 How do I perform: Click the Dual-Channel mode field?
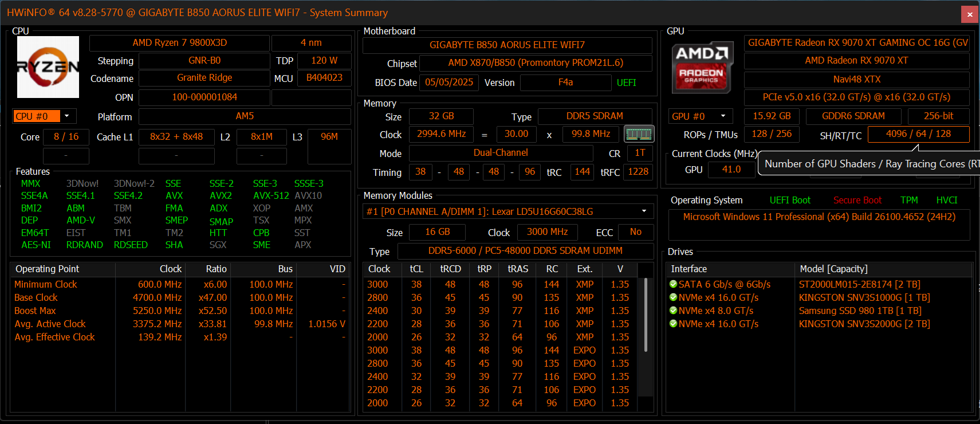pyautogui.click(x=501, y=153)
